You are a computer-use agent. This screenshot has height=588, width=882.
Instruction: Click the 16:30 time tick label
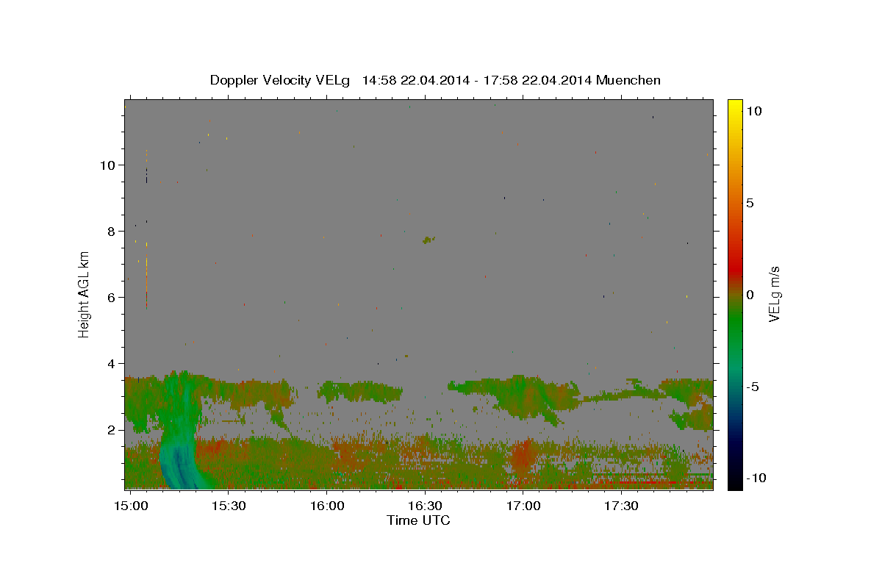(425, 506)
